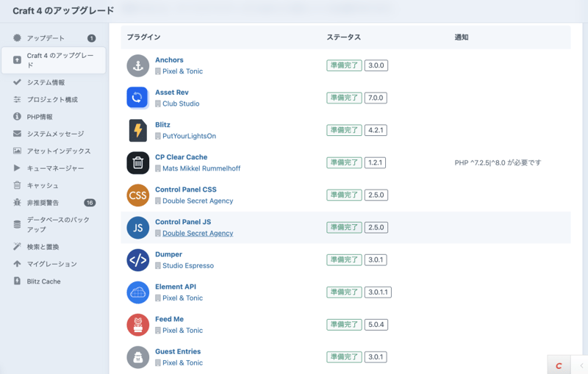Click the CP Clear Cache trash icon

[x=137, y=162]
